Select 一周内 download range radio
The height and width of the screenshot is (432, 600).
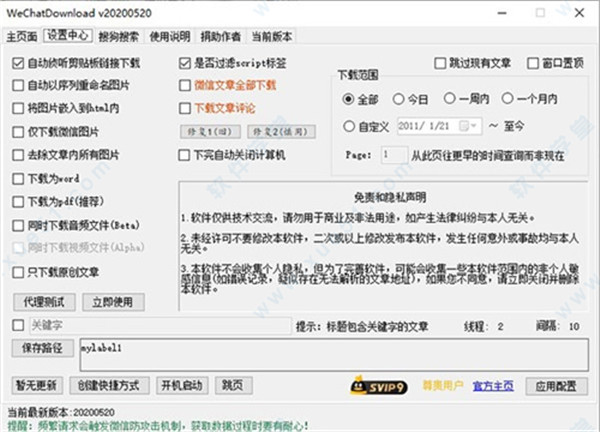[x=450, y=98]
